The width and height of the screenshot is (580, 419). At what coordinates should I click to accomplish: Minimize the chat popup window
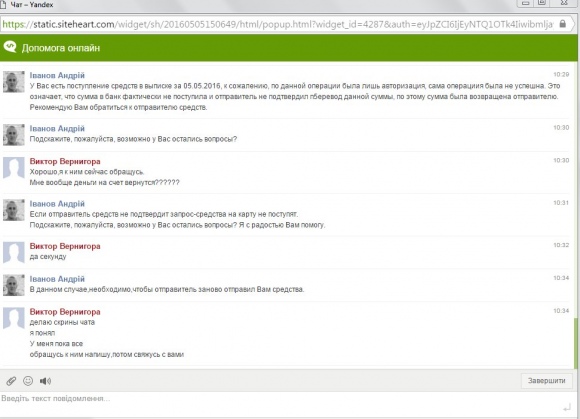525,3
